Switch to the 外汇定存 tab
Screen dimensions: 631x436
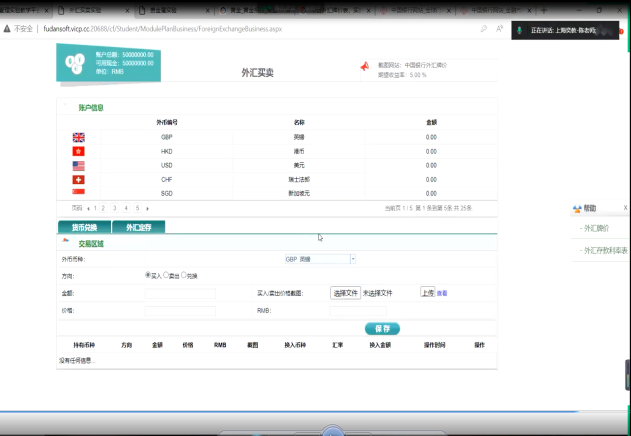pyautogui.click(x=138, y=227)
